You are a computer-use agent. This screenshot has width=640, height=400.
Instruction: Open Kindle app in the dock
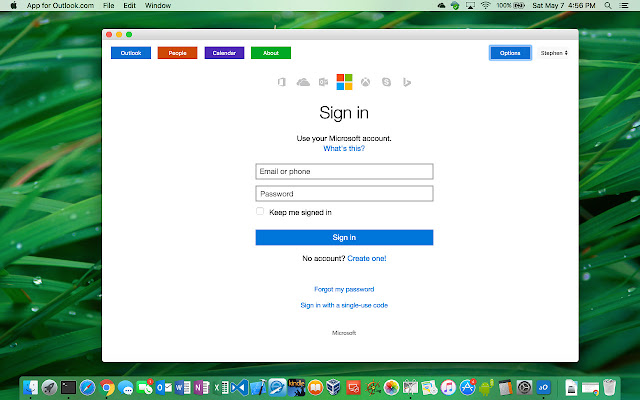296,387
